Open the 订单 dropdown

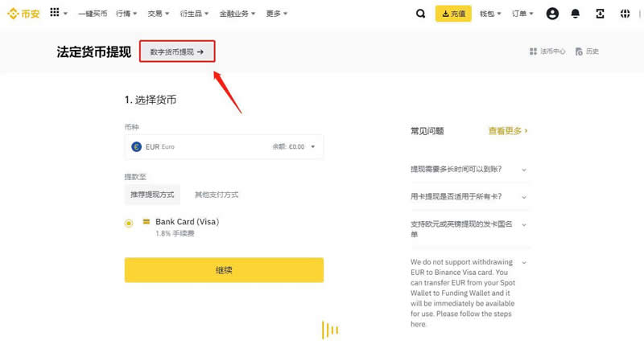[x=522, y=14]
